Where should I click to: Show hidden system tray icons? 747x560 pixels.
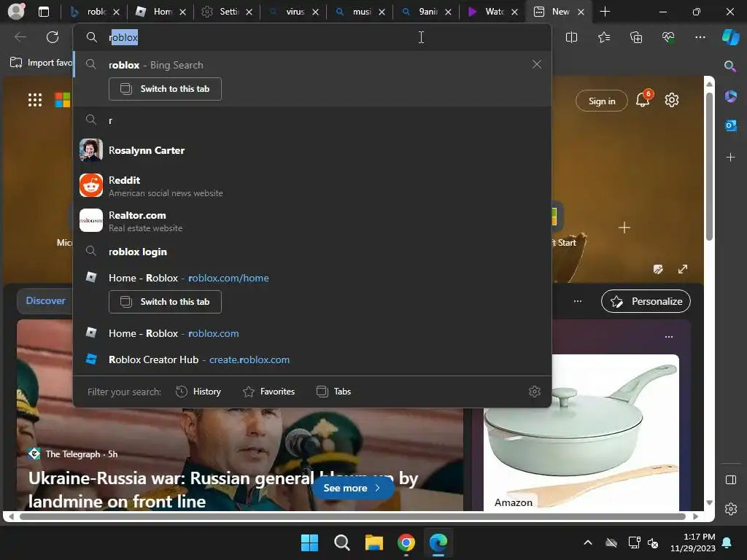588,542
